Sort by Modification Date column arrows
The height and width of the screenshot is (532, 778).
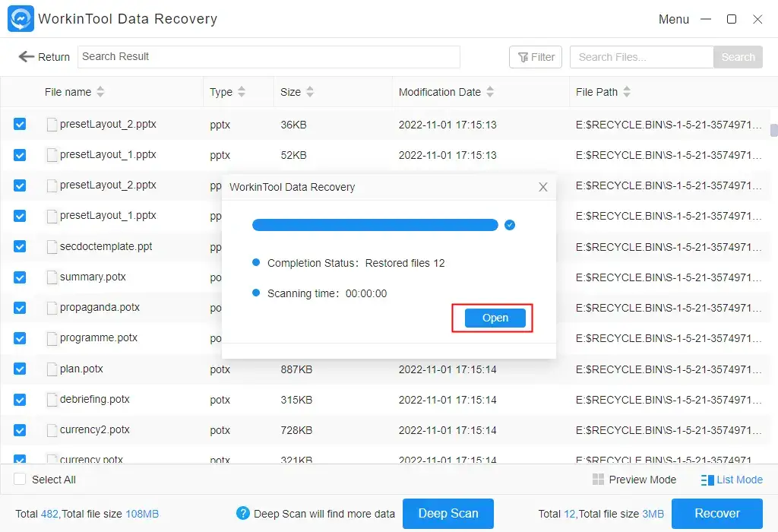[490, 92]
